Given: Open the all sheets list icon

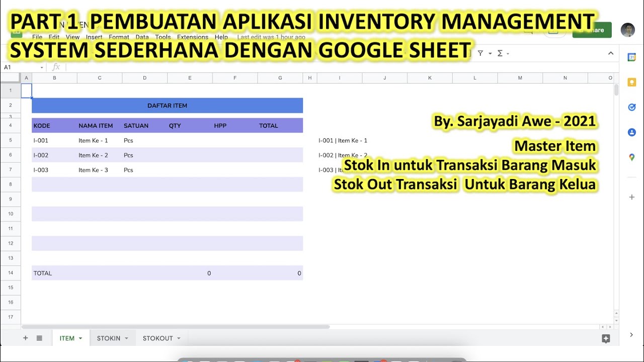Looking at the screenshot, I should pos(39,338).
